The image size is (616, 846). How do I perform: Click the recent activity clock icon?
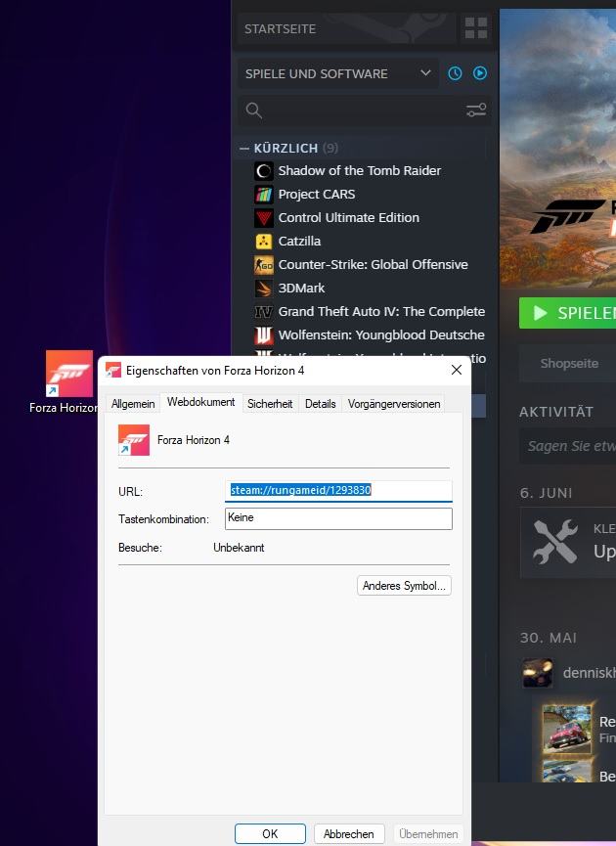tap(455, 73)
